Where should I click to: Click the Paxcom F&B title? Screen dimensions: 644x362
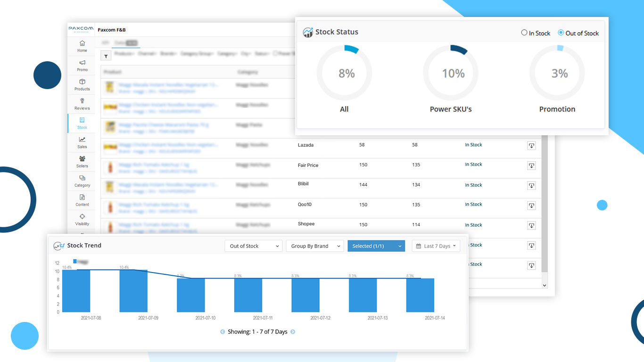tap(112, 30)
